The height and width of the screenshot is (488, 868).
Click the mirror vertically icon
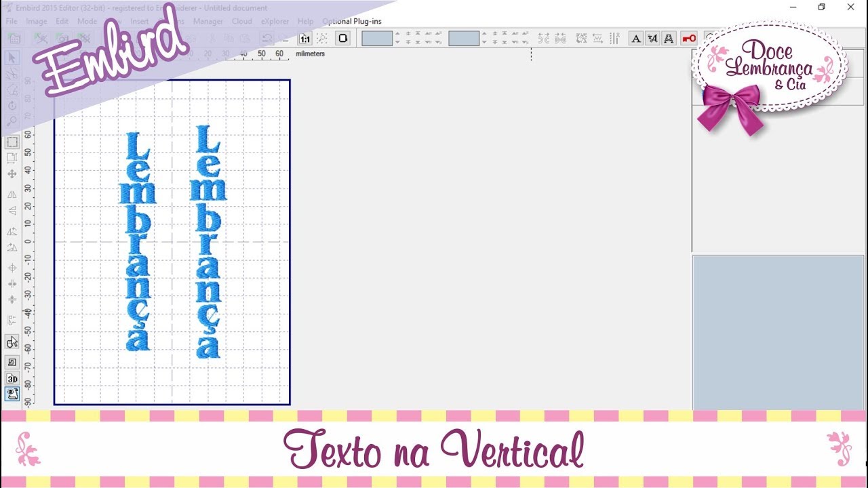coord(12,211)
